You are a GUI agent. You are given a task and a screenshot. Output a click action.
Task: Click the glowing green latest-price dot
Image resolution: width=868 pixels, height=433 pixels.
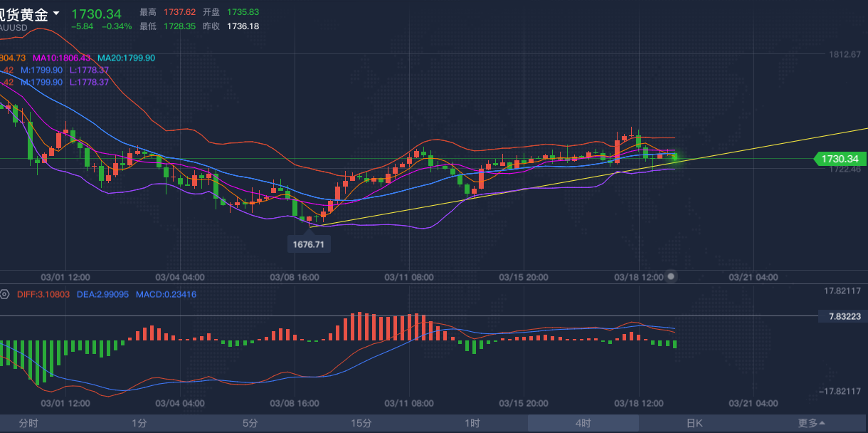[x=674, y=156]
